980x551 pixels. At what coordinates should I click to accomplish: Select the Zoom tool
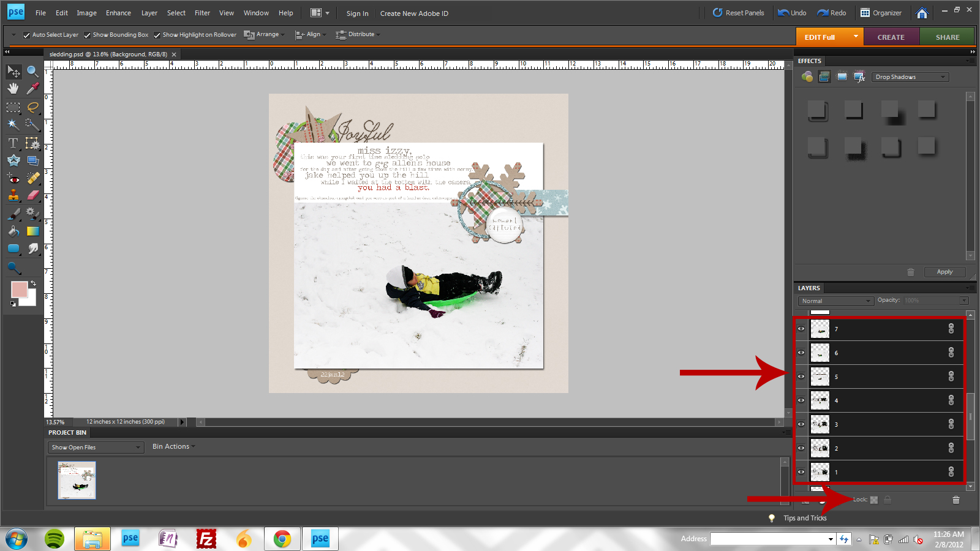coord(32,71)
